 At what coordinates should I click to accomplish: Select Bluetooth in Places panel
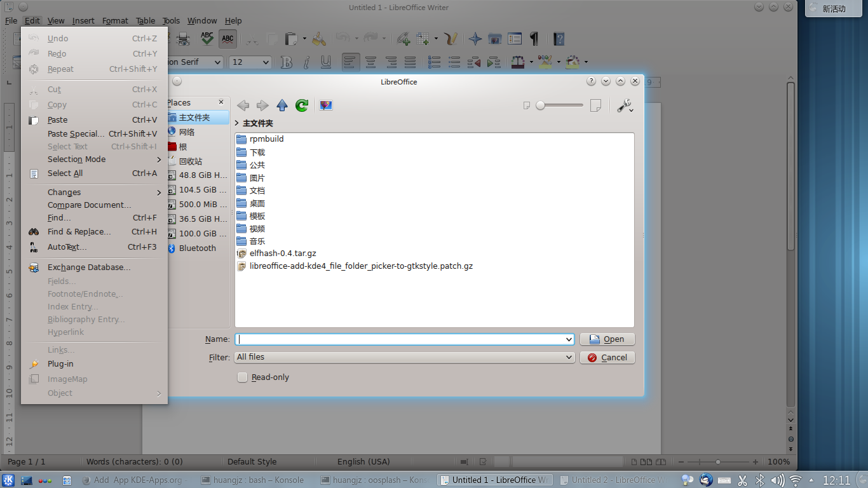(x=196, y=248)
